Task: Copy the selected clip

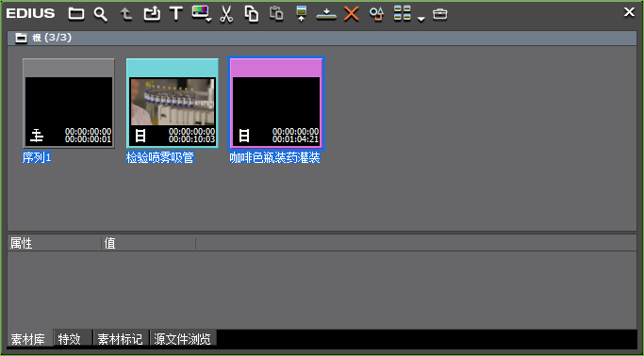Action: click(252, 13)
